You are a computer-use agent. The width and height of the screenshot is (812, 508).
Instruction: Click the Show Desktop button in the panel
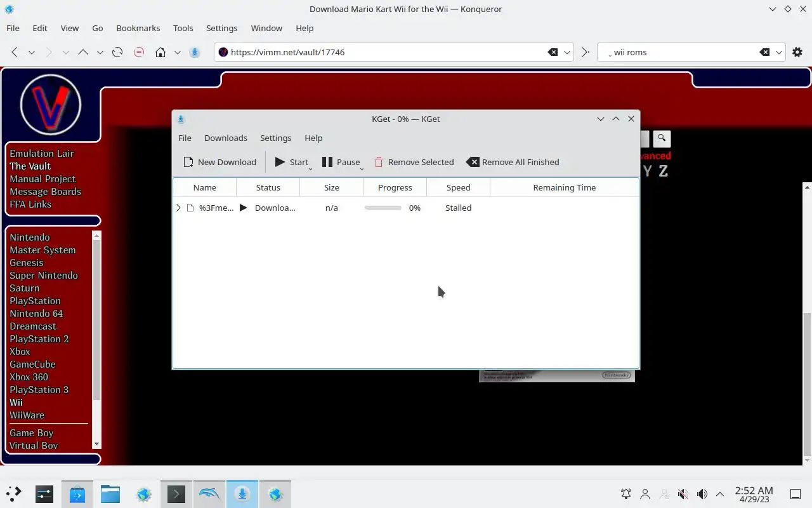pos(796,493)
